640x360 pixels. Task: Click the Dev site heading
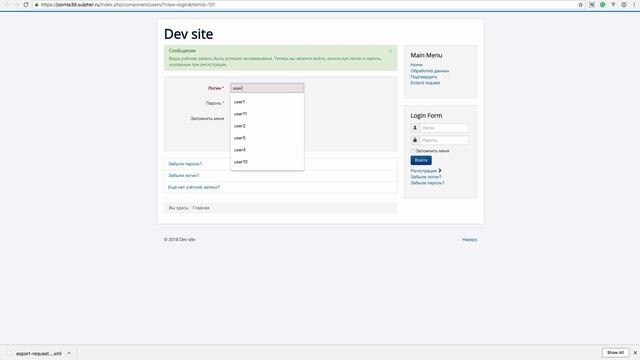pos(188,34)
